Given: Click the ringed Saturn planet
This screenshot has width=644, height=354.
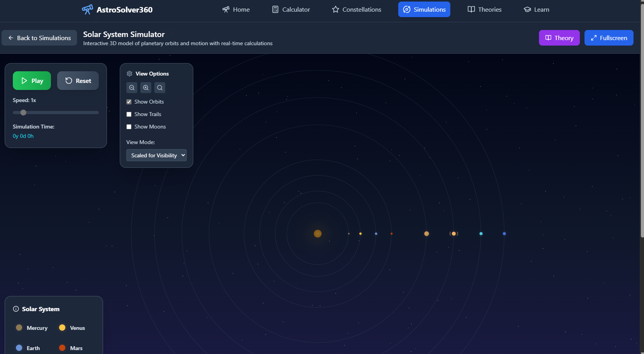Looking at the screenshot, I should coord(454,234).
